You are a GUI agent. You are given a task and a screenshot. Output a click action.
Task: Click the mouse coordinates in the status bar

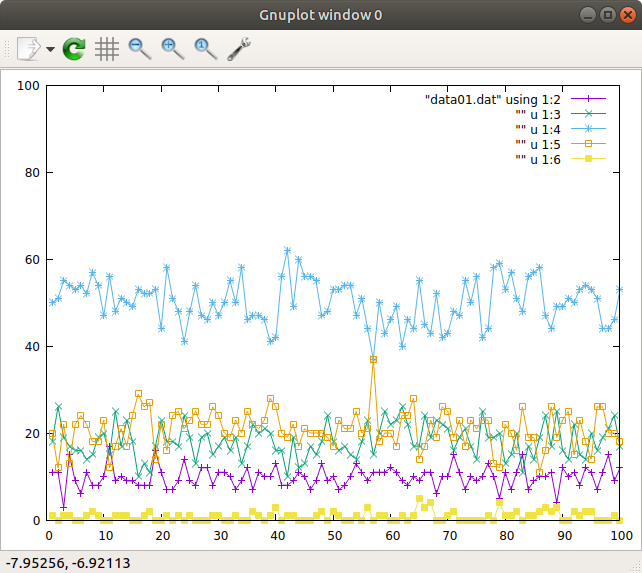pos(68,563)
